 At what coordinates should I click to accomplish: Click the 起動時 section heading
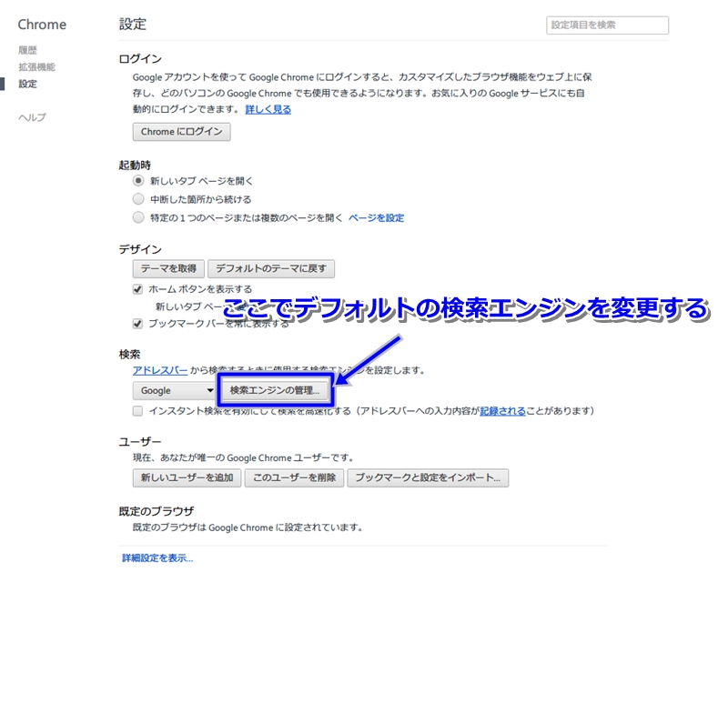[x=135, y=166]
